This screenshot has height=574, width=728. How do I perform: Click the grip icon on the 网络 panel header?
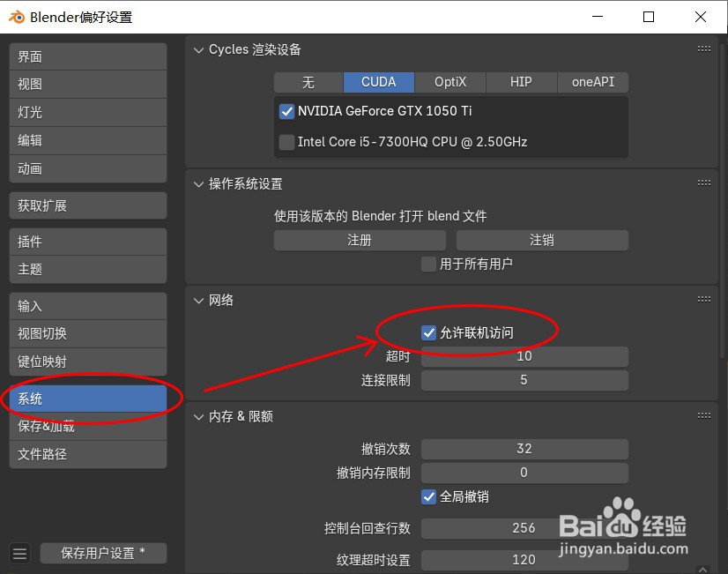[x=703, y=299]
